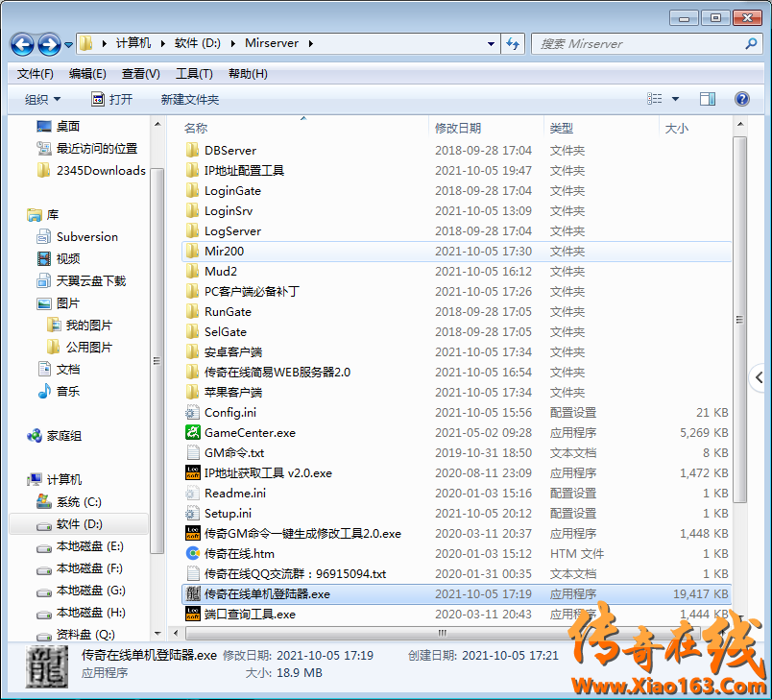772x700 pixels.
Task: Open the address bar history dropdown
Action: [491, 44]
